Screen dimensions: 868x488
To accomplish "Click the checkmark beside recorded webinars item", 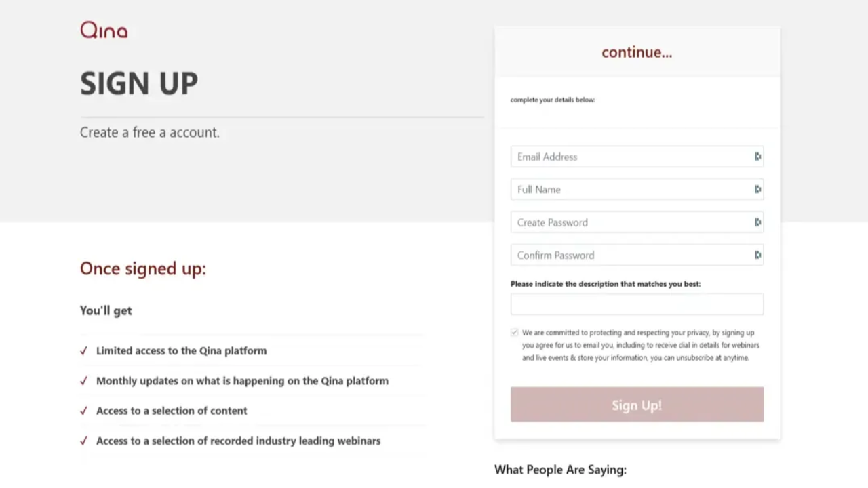I will tap(84, 441).
